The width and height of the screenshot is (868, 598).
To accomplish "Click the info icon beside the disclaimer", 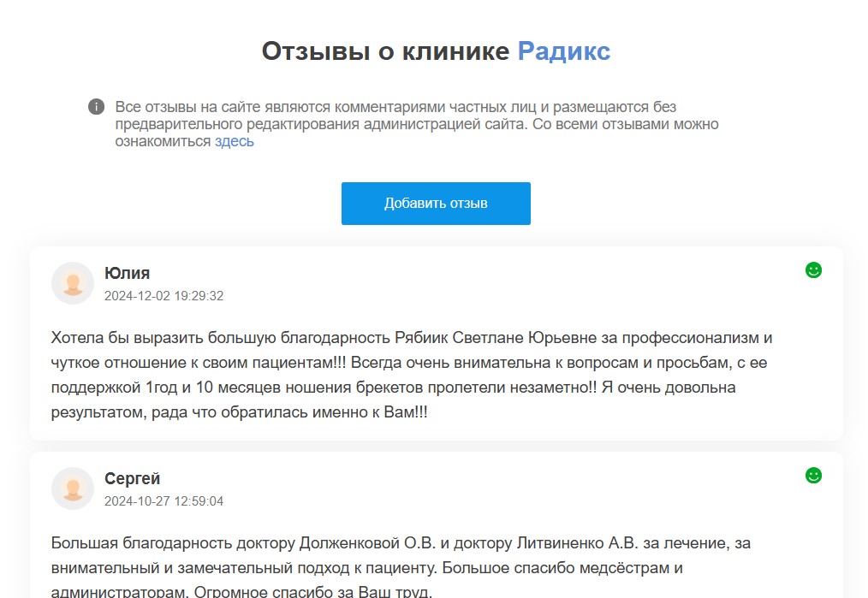I will (x=96, y=107).
